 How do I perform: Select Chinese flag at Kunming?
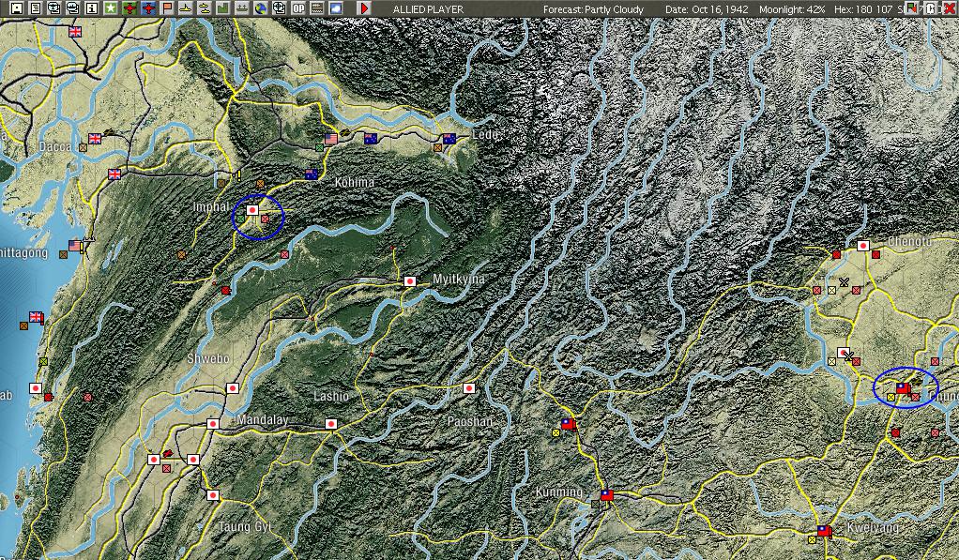coord(607,495)
